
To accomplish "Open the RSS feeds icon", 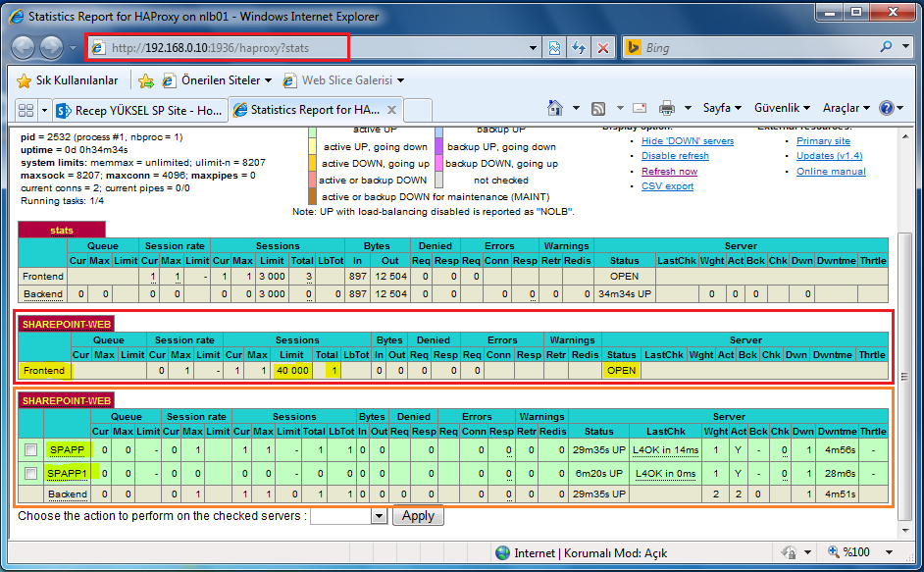I will point(598,109).
